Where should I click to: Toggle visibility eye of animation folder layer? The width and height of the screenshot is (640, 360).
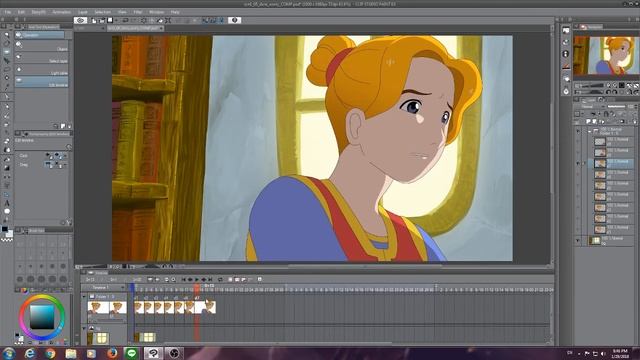[x=578, y=131]
